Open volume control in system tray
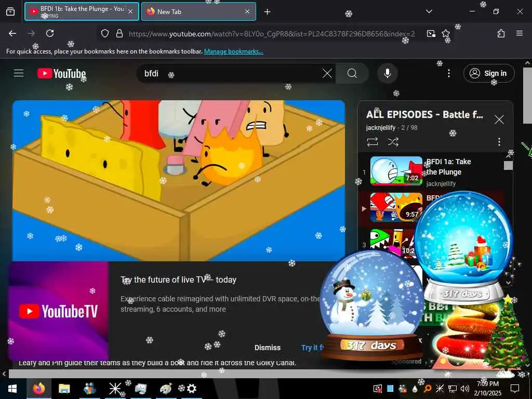 pyautogui.click(x=465, y=389)
